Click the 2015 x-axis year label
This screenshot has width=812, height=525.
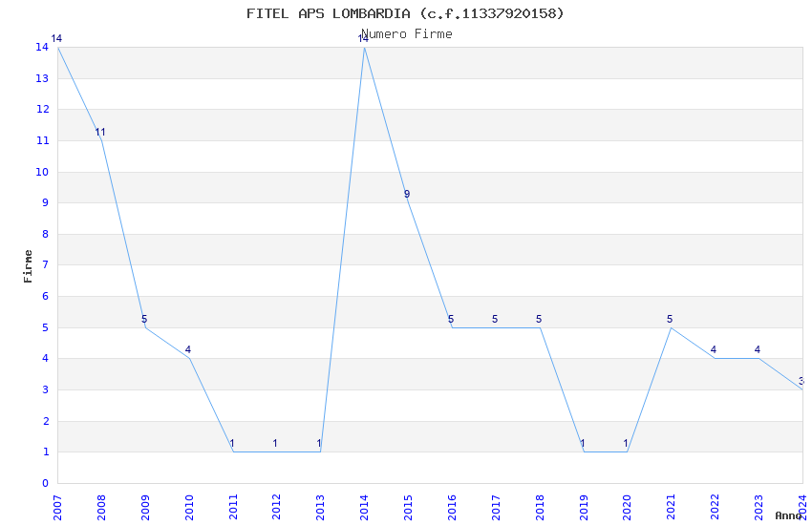tap(408, 508)
